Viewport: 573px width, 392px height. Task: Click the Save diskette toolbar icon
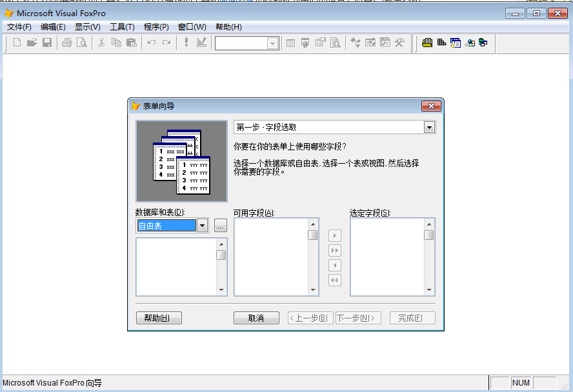[x=46, y=43]
